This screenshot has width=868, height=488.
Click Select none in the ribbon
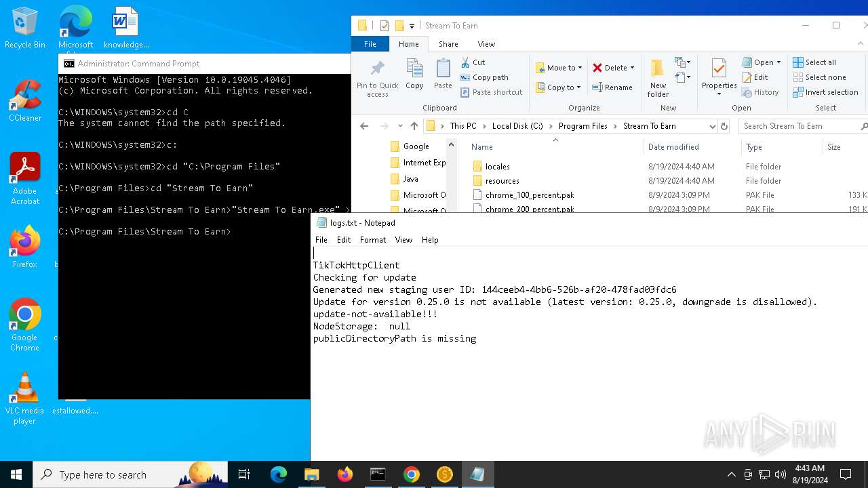(x=819, y=77)
